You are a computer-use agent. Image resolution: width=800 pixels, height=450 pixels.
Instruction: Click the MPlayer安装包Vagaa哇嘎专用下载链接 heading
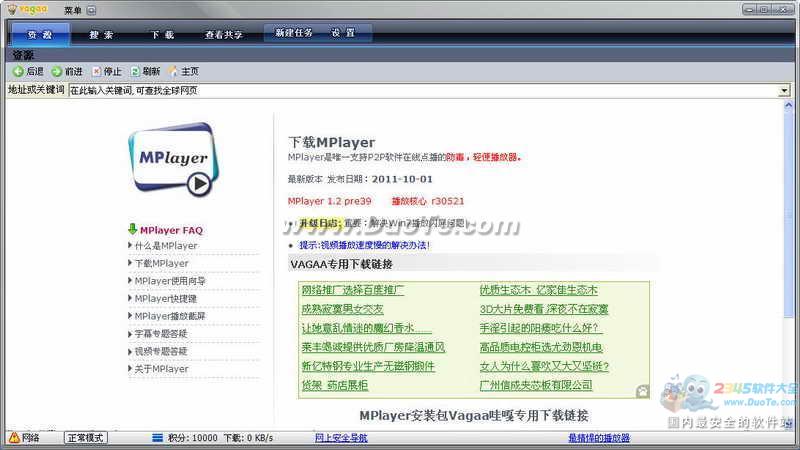(474, 415)
